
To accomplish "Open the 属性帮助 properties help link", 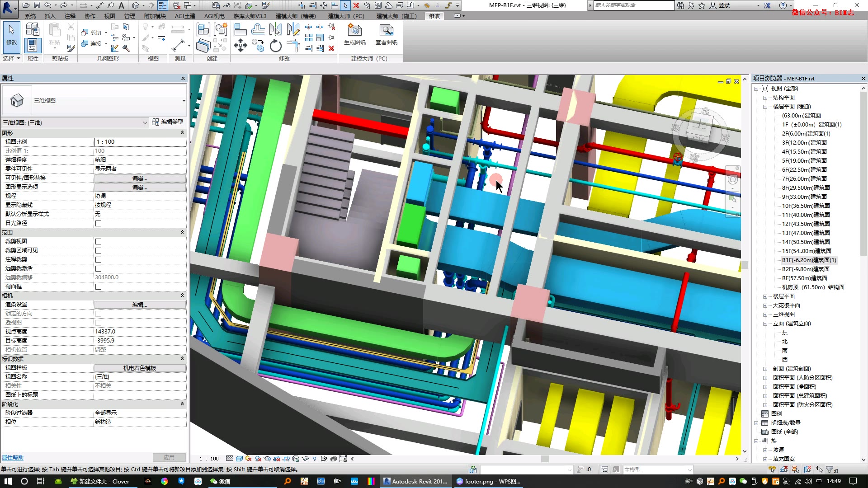I will pyautogui.click(x=12, y=458).
